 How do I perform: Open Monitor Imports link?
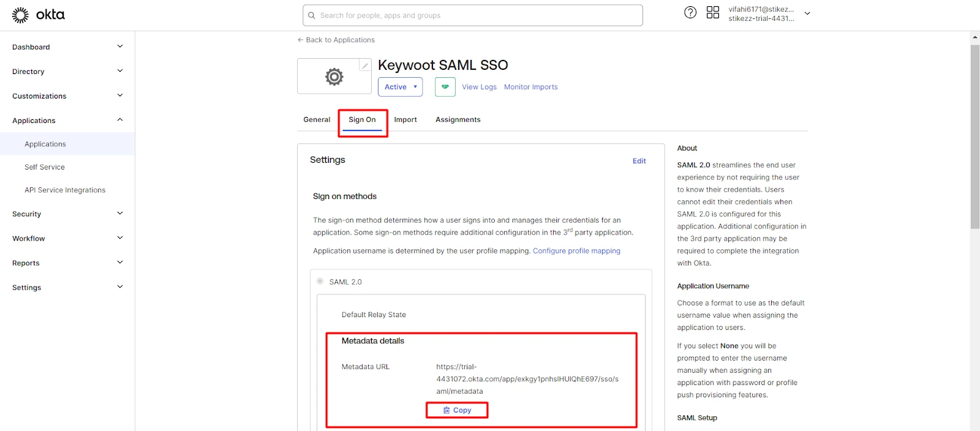point(531,87)
